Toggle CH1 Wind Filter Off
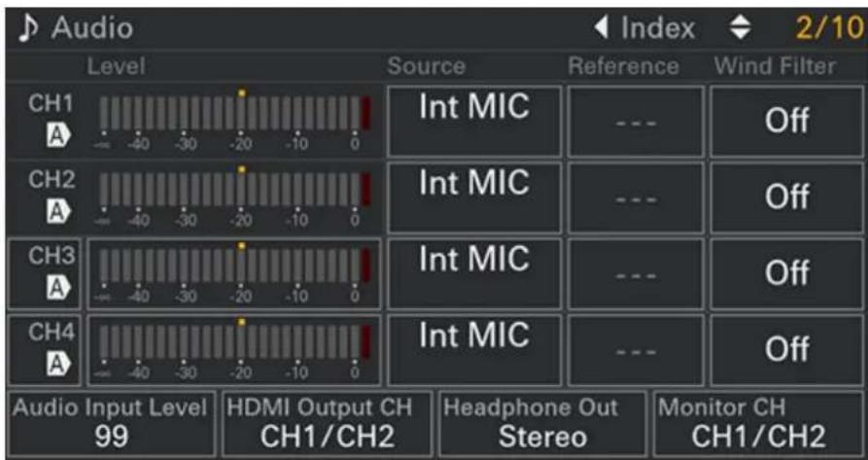Image resolution: width=868 pixels, height=460 pixels. tap(786, 121)
